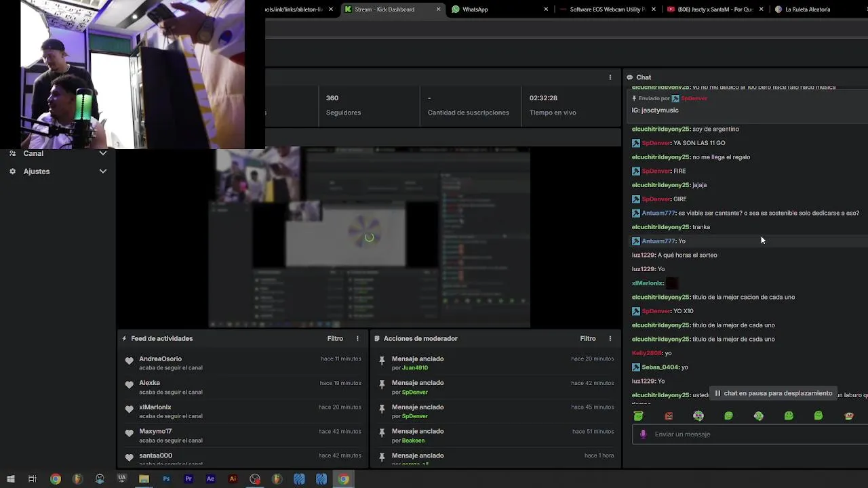This screenshot has height=488, width=868.
Task: Open File Explorer from the taskbar
Action: tap(144, 479)
